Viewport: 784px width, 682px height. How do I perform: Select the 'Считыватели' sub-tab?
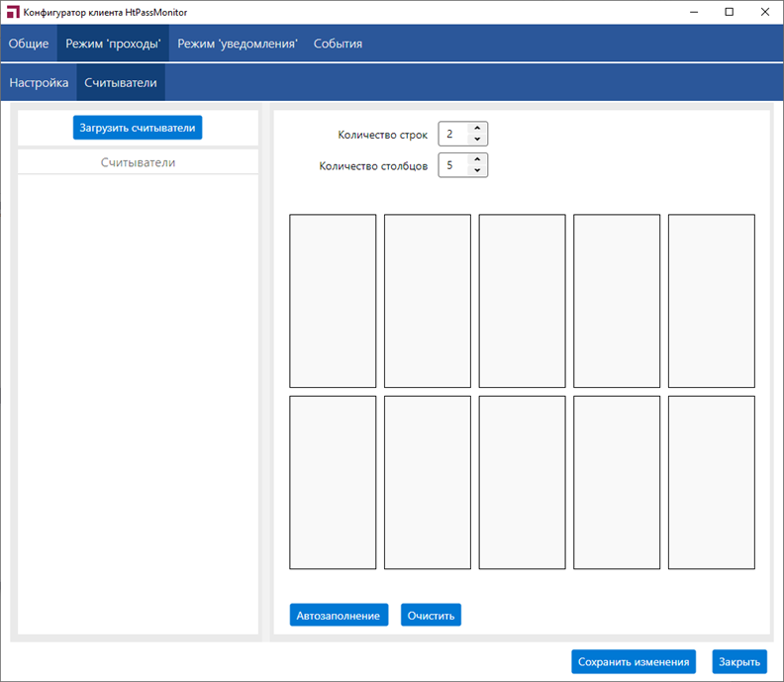[121, 83]
